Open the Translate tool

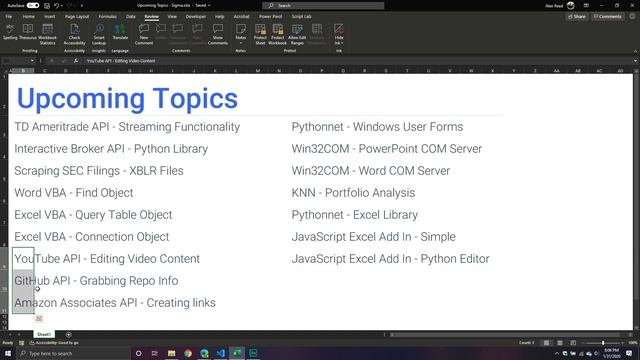pos(120,32)
